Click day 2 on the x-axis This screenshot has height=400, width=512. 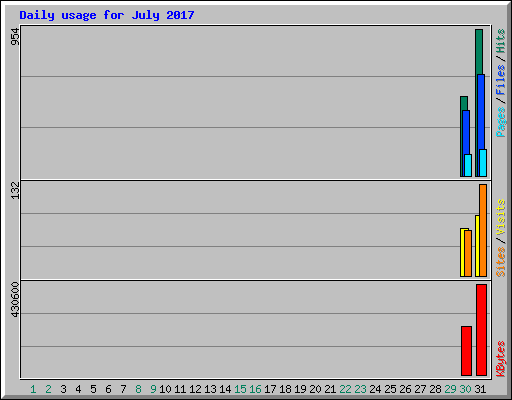[x=48, y=389]
